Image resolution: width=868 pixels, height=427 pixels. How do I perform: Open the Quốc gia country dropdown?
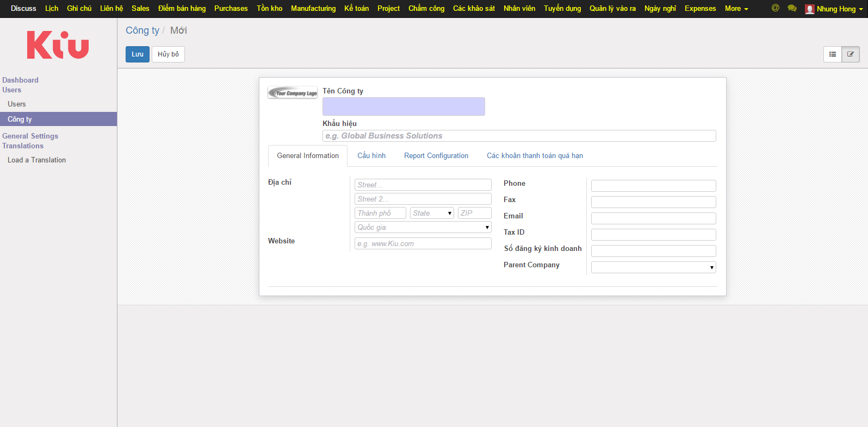[423, 227]
